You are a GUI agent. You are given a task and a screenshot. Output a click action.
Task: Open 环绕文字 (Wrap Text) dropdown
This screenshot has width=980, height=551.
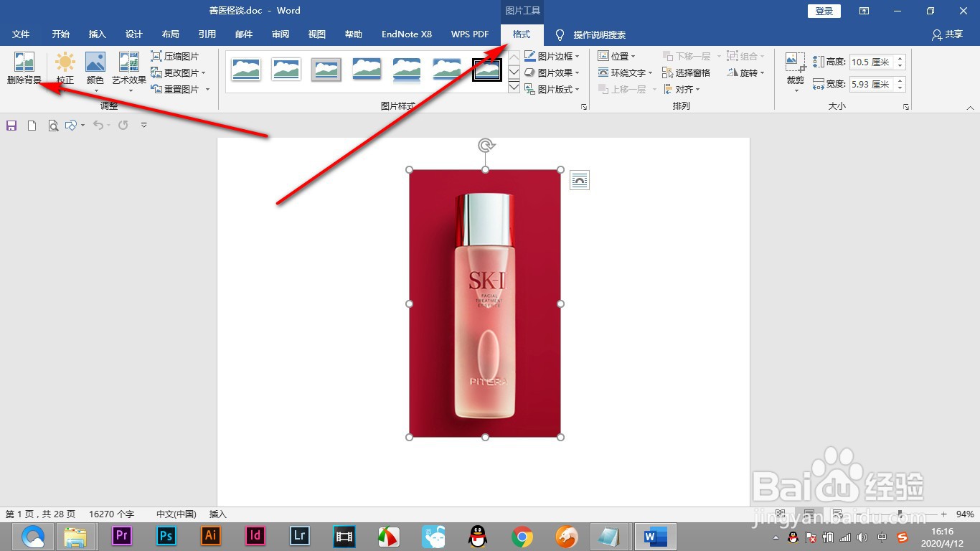point(625,72)
